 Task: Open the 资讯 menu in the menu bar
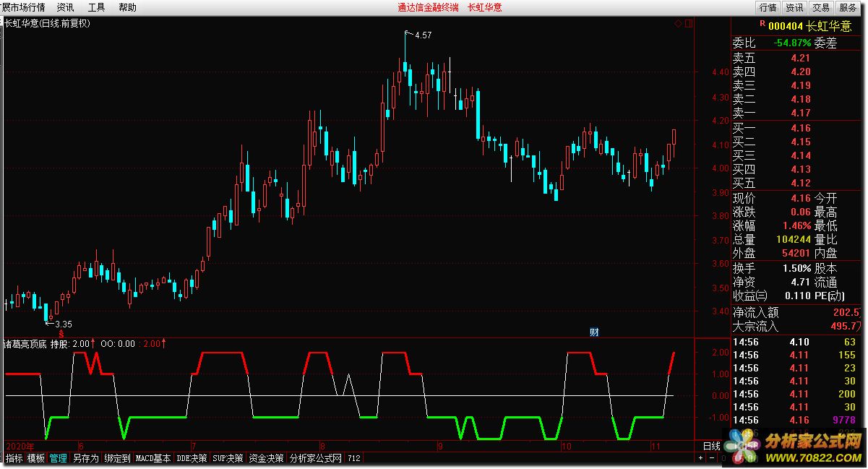pyautogui.click(x=65, y=7)
